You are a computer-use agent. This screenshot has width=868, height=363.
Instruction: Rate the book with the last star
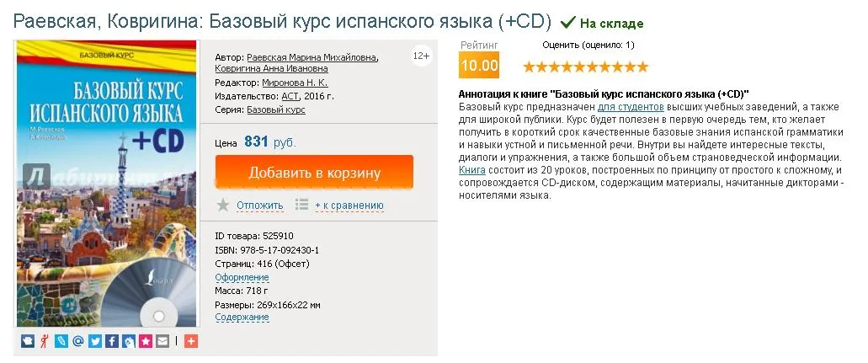click(x=643, y=66)
